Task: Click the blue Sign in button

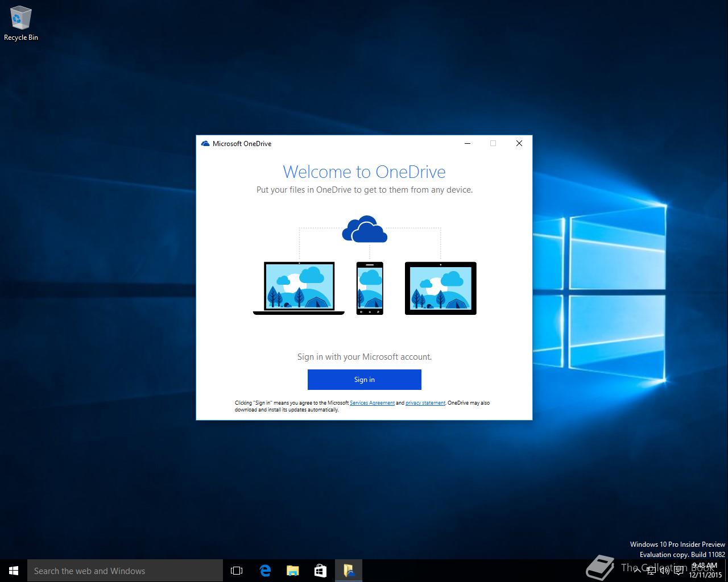Action: tap(364, 380)
